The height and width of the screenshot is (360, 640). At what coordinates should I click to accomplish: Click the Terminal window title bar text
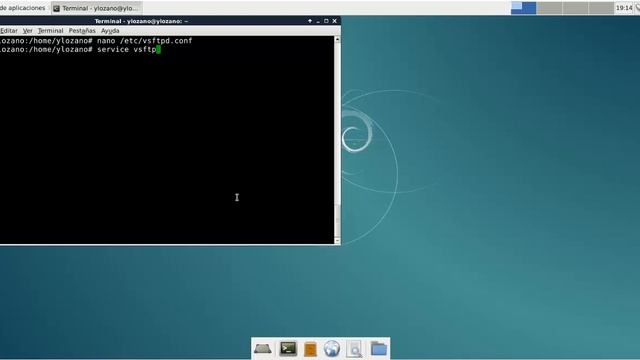[141, 21]
